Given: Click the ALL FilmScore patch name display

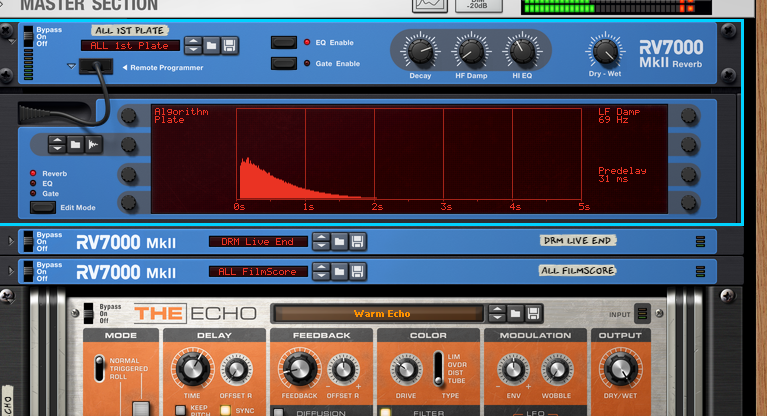Looking at the screenshot, I should pos(258,271).
